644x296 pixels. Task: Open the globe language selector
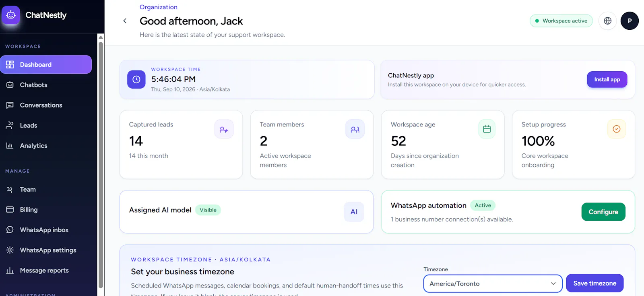pos(608,21)
